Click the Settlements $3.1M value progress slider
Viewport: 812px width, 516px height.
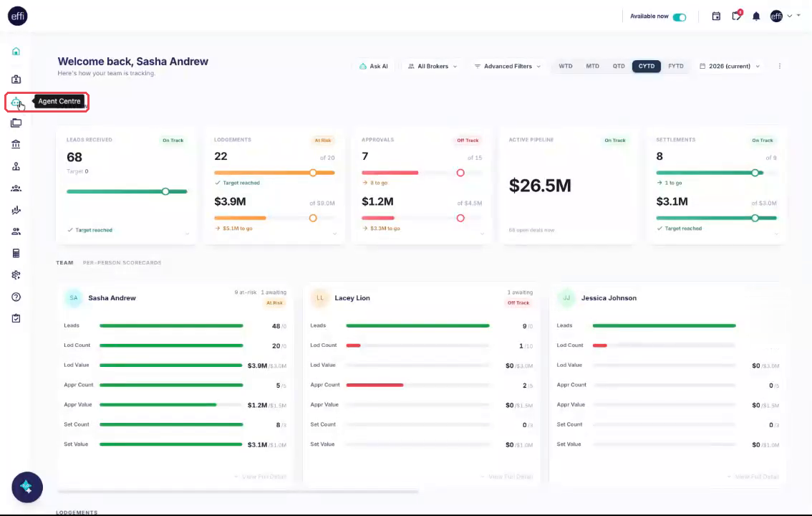[x=716, y=218]
